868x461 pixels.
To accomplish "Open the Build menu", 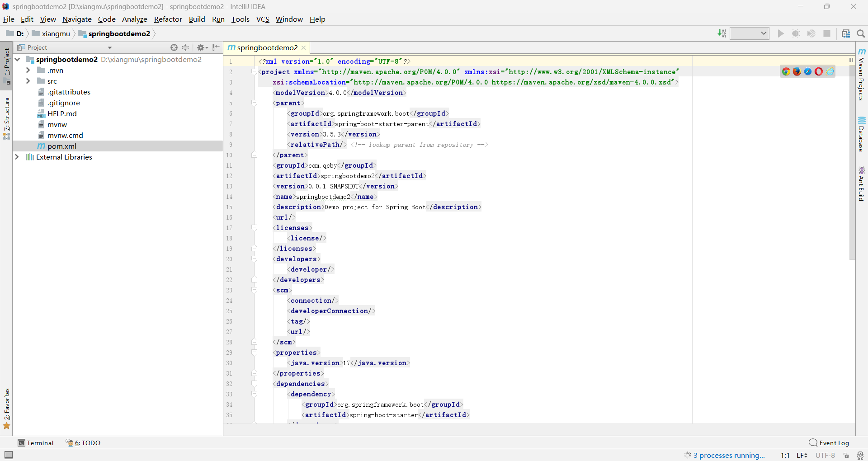I will [197, 19].
